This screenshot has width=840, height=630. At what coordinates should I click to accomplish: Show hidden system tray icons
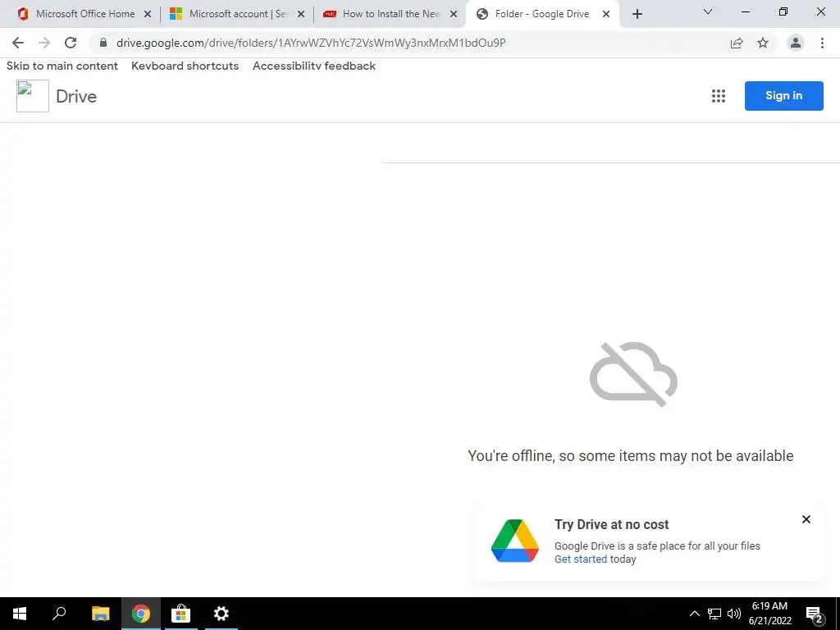tap(694, 614)
